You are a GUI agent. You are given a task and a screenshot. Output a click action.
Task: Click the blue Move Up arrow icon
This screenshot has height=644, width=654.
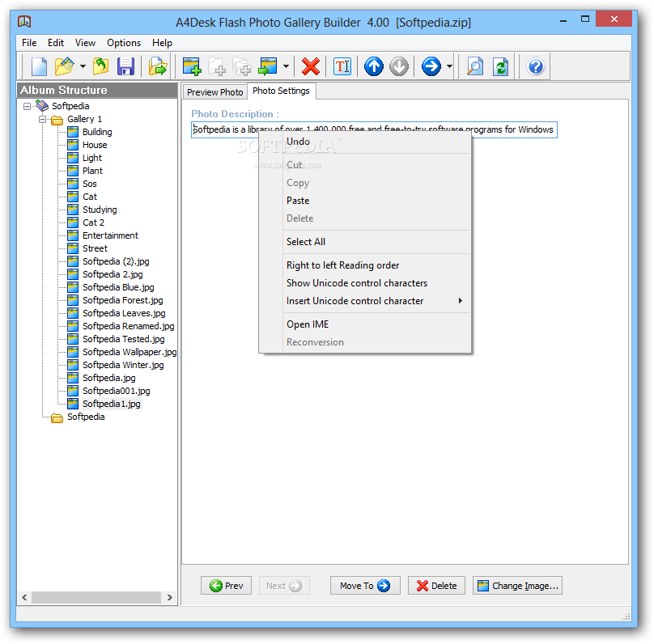coord(374,66)
